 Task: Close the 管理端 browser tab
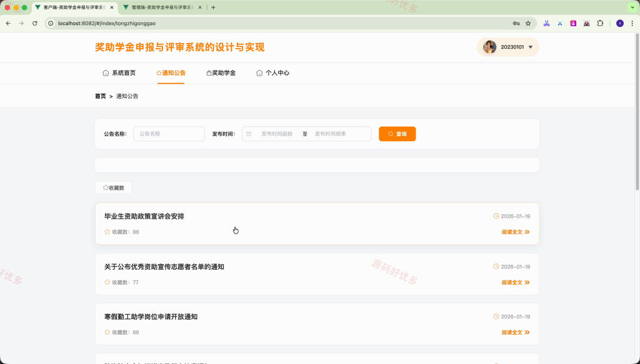pos(200,7)
